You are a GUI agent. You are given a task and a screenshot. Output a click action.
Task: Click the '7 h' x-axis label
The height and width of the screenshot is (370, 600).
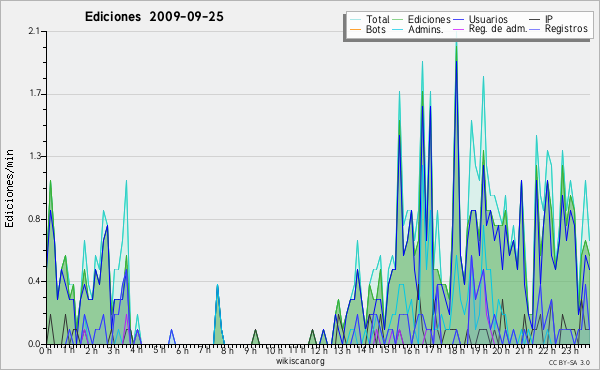204,350
